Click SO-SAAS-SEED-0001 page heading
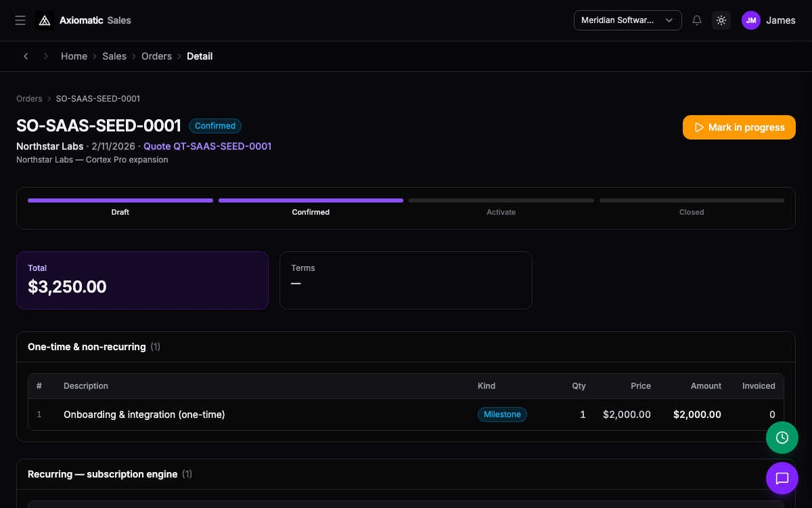 click(x=99, y=126)
